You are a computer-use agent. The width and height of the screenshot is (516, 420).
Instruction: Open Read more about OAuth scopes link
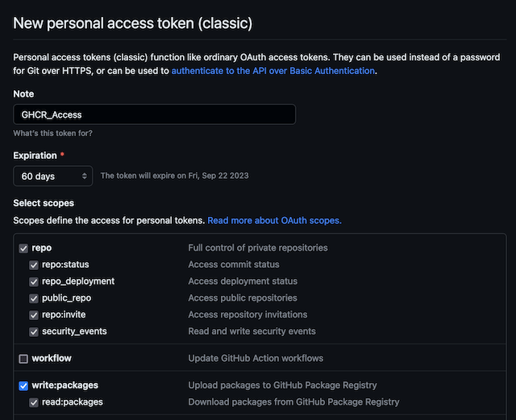(x=274, y=220)
